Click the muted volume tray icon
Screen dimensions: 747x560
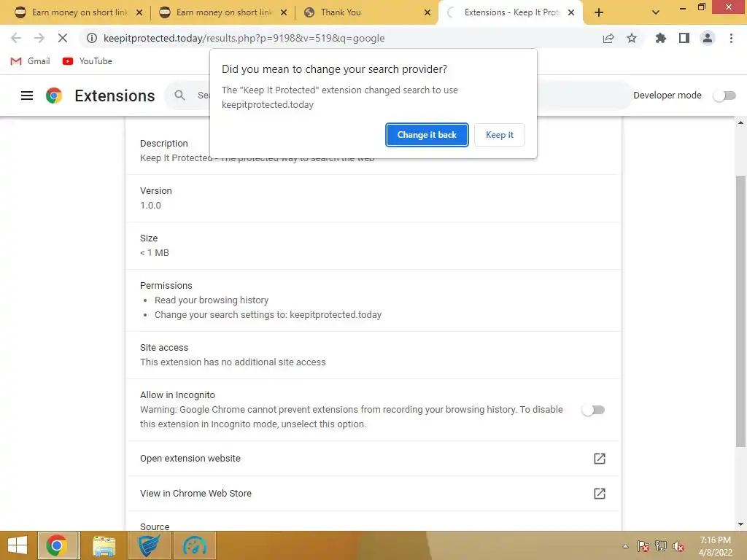[678, 546]
